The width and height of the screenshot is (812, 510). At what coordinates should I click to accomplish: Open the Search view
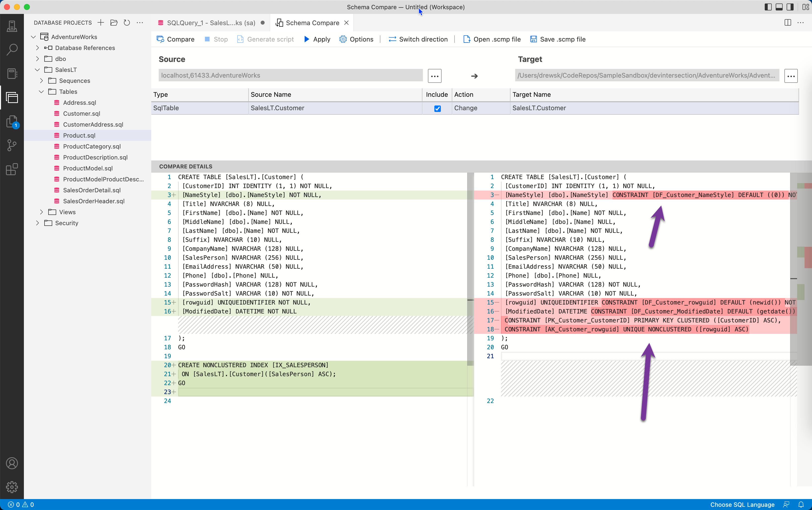click(12, 49)
